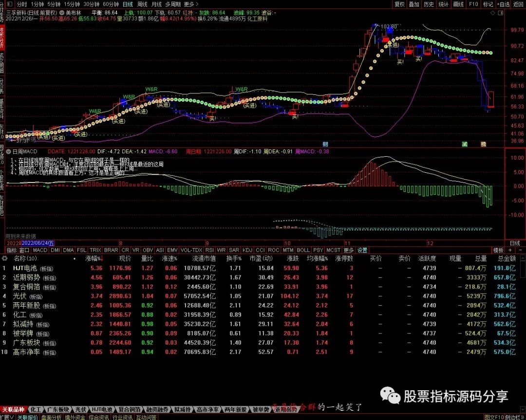The height and width of the screenshot is (420, 526).
Task: Click the 标记 mark button
Action: 488,4
